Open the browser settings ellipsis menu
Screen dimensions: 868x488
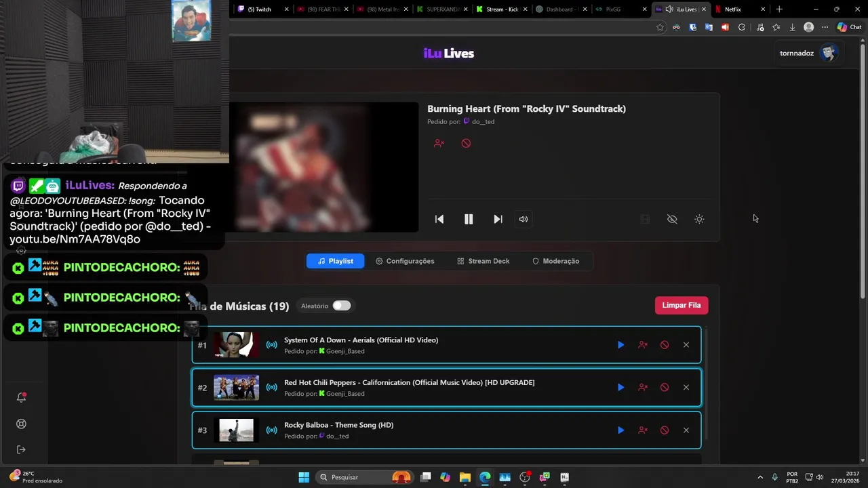pyautogui.click(x=825, y=27)
